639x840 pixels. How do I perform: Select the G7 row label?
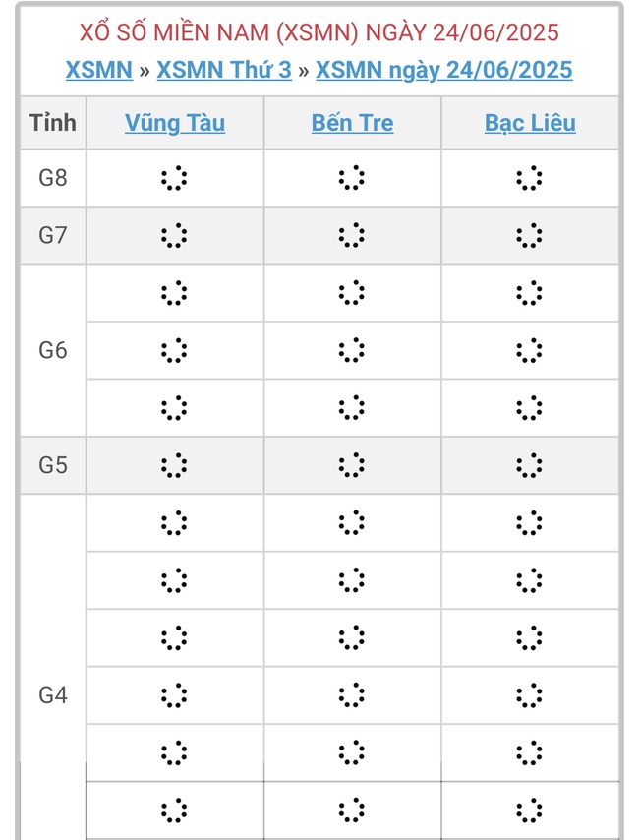(54, 235)
